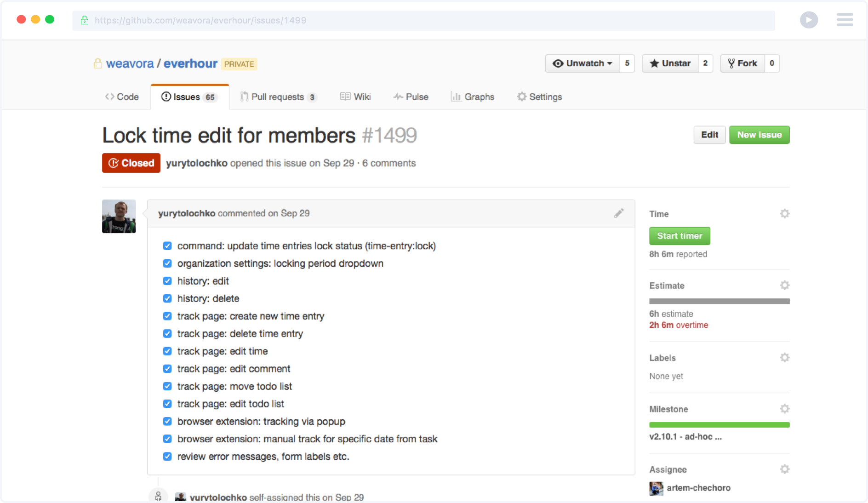Uncheck the 'history: delete' checkbox
The height and width of the screenshot is (503, 868).
[167, 298]
